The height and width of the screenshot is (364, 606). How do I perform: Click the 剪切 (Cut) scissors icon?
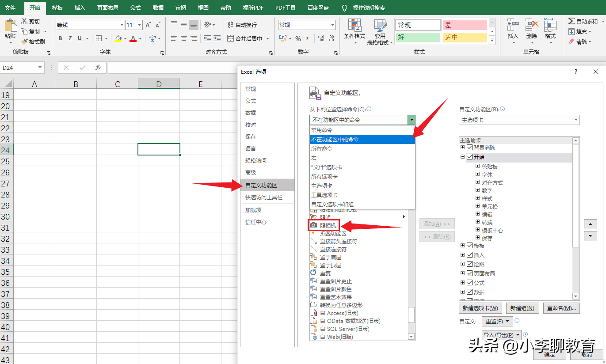coord(24,21)
